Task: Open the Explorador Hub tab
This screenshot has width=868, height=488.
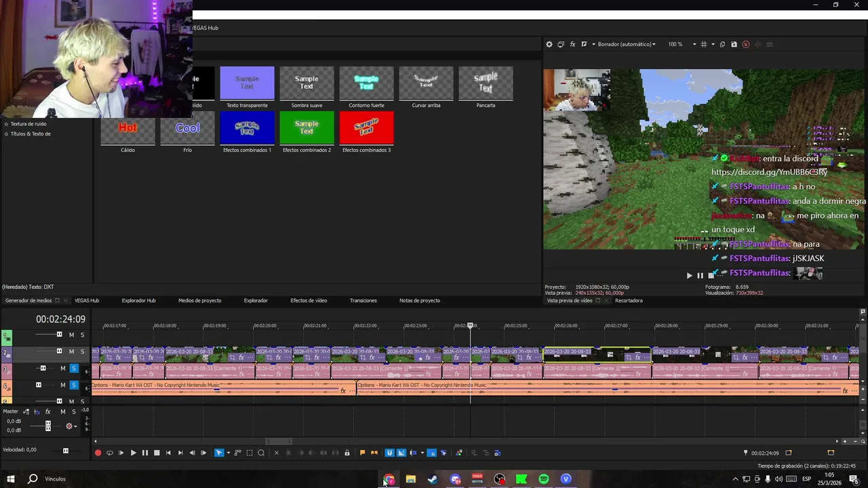Action: (138, 300)
